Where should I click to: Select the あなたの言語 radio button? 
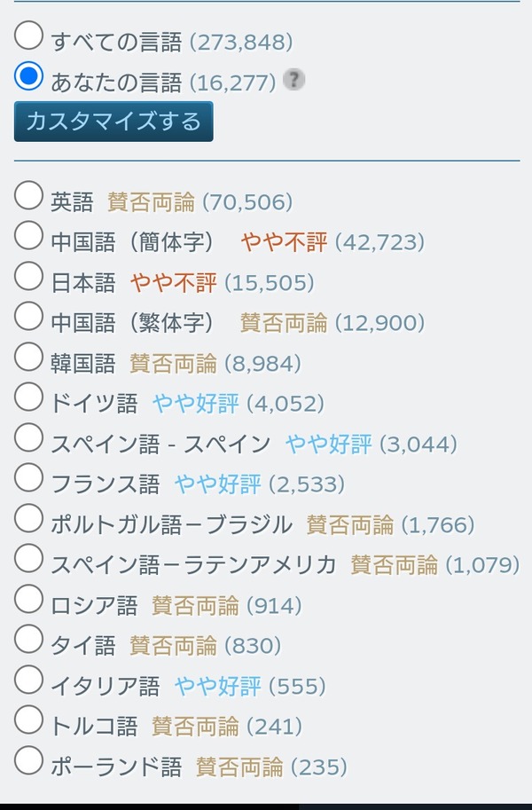[x=28, y=76]
